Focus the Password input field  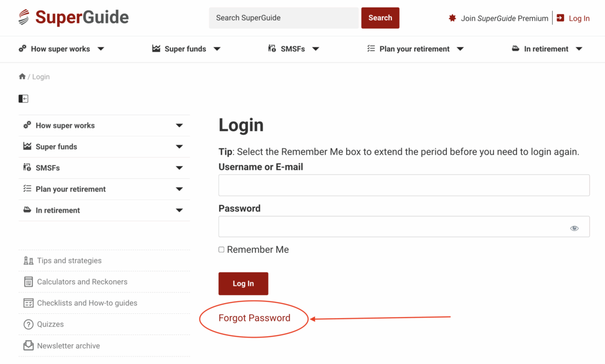pyautogui.click(x=404, y=226)
